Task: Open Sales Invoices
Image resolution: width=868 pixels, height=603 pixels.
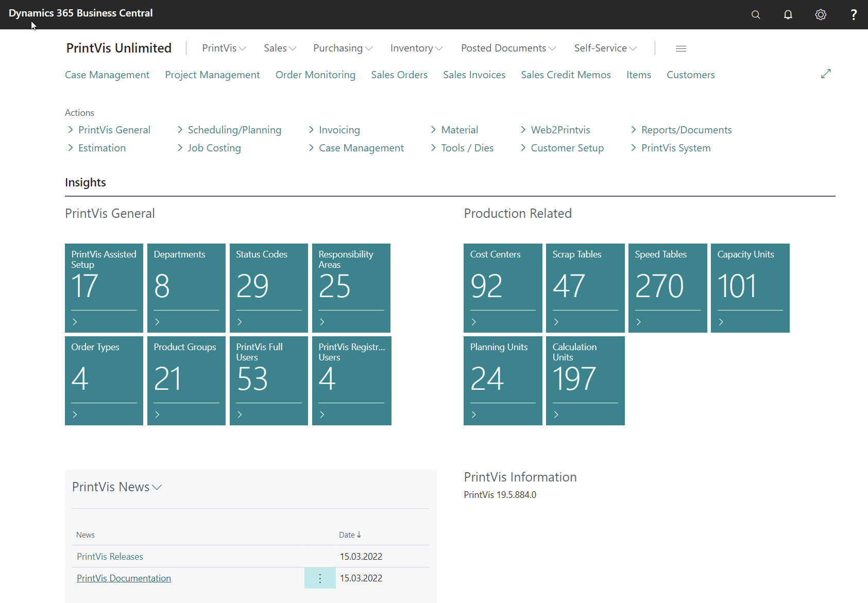Action: [x=474, y=75]
